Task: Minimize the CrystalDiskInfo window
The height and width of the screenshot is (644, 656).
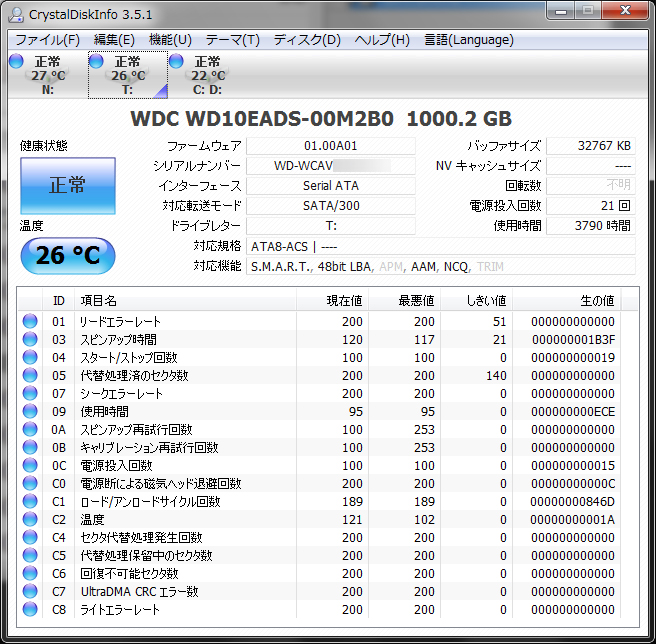Action: 561,11
